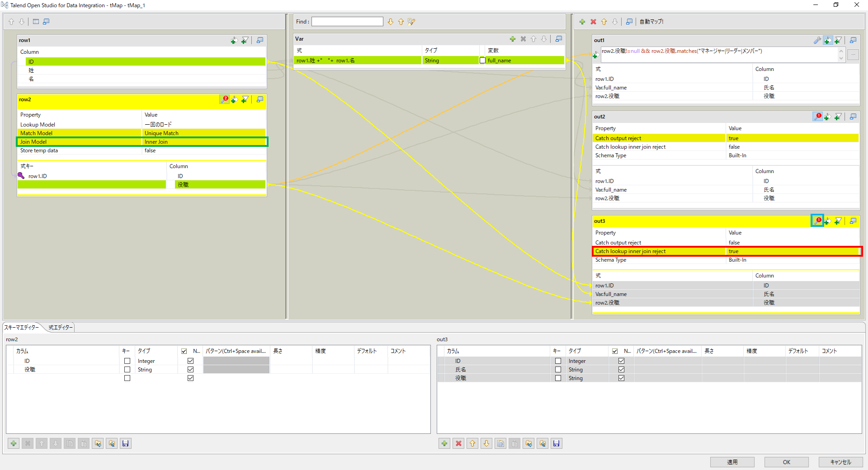Open the out3 tMap settings wrench icon
Screen dimensions: 868x470
pos(817,221)
